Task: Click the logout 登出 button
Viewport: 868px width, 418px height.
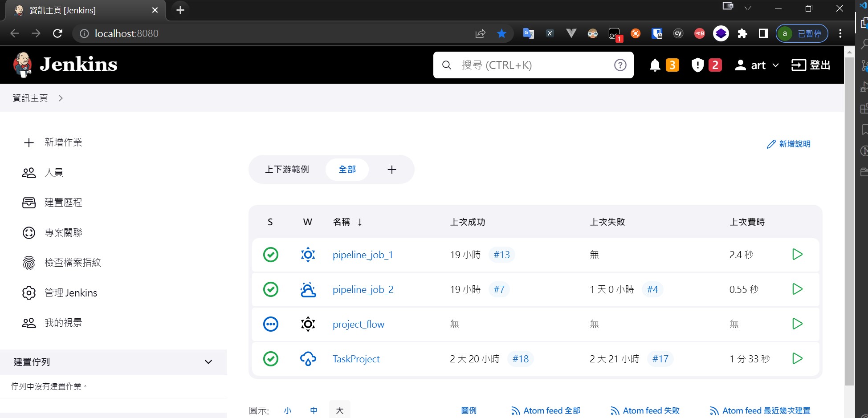Action: click(811, 65)
